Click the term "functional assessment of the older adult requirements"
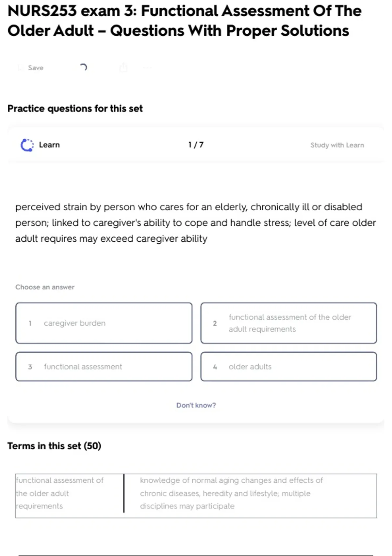The height and width of the screenshot is (556, 392). tap(60, 493)
